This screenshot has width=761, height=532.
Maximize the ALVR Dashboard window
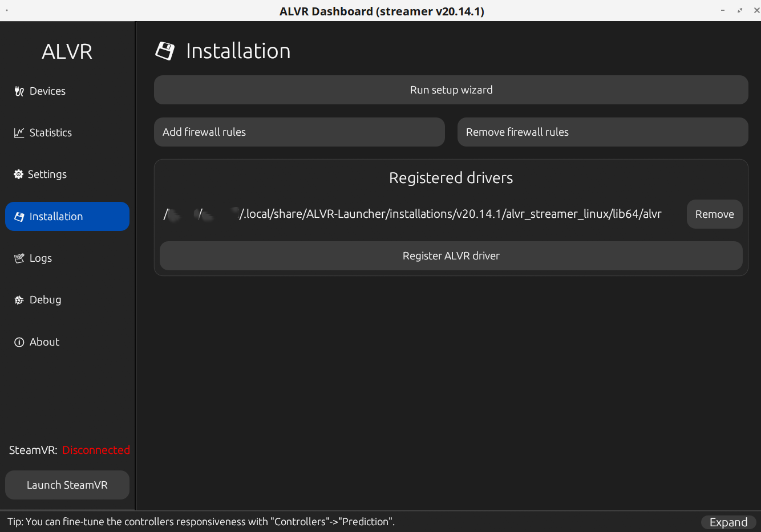point(740,10)
